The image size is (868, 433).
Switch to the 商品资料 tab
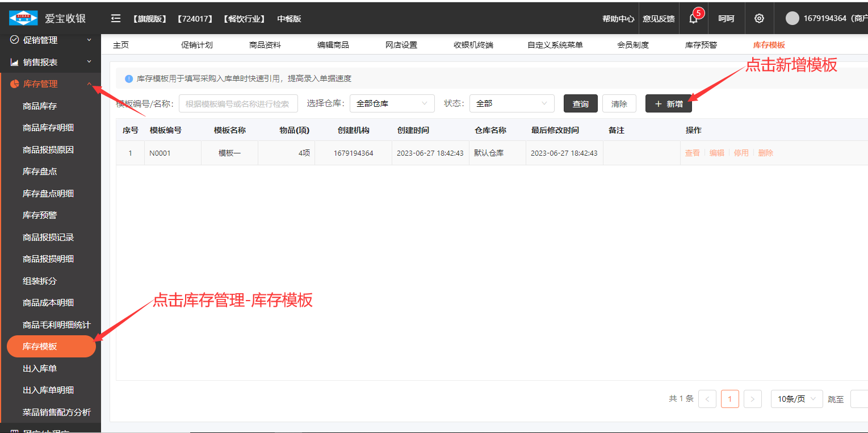pos(265,45)
